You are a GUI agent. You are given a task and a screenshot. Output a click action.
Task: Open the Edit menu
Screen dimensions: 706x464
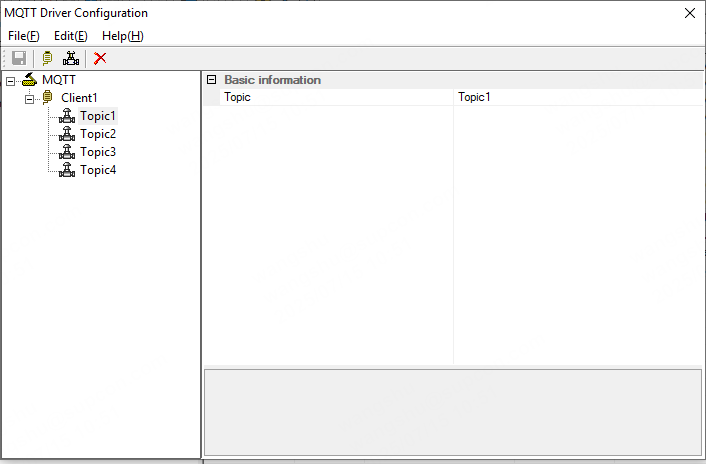tap(71, 36)
